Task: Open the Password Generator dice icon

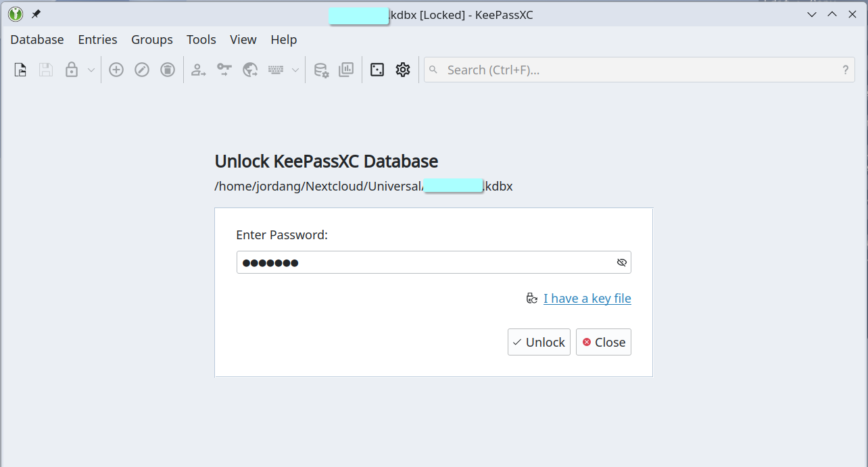Action: 377,70
